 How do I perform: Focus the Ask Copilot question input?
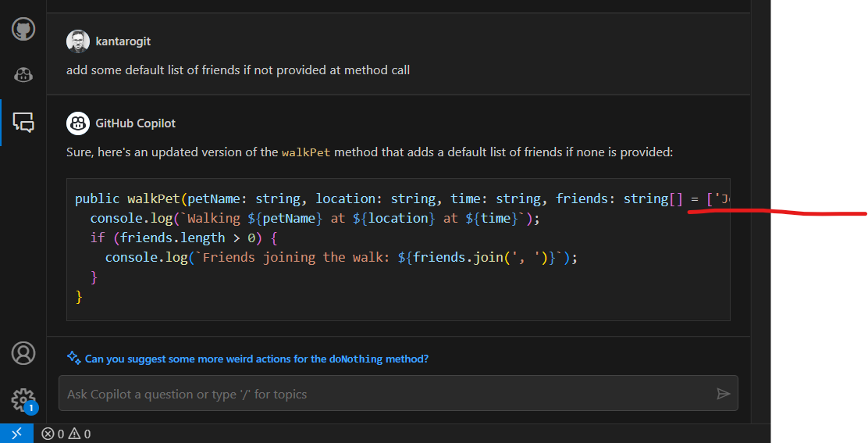[x=398, y=394]
